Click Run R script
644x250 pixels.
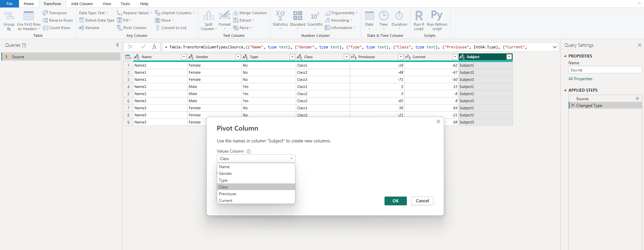[419, 20]
